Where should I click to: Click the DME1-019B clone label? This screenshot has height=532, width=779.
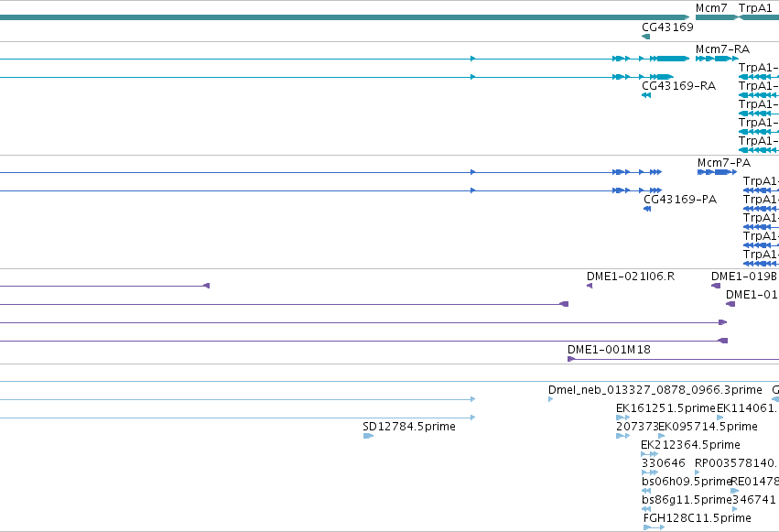pos(743,277)
